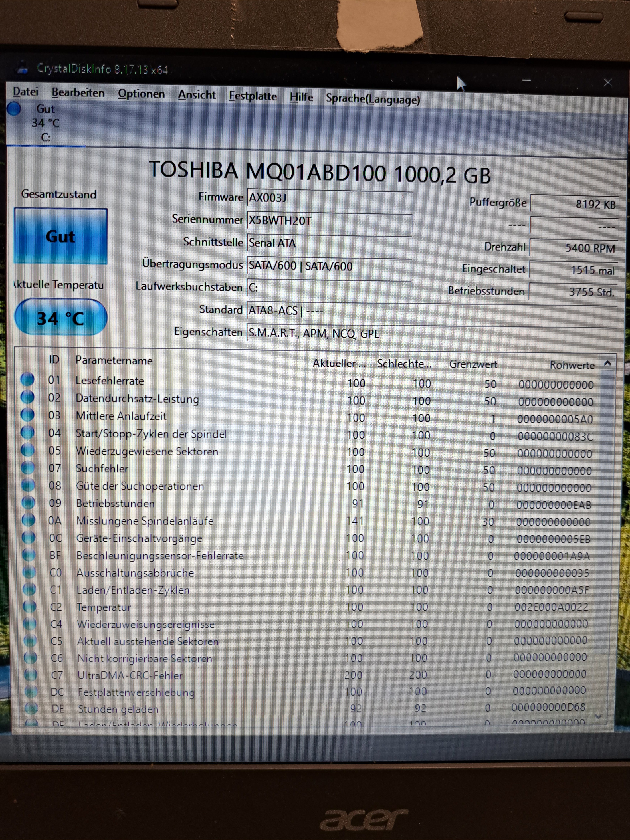Click status circle next to Betriebsstunden attribute
Image resolution: width=630 pixels, height=840 pixels.
(x=29, y=502)
